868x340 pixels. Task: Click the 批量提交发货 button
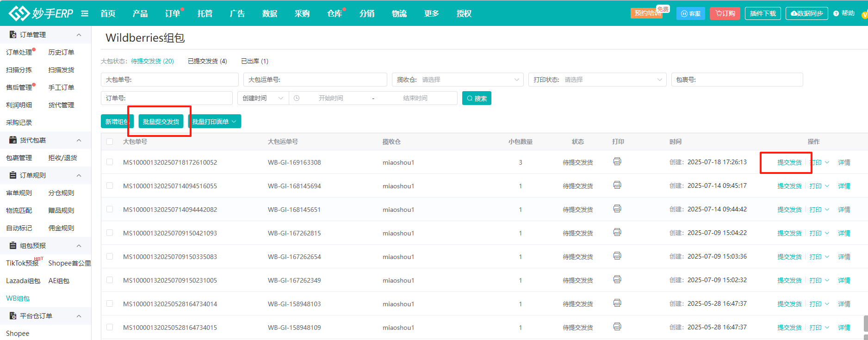click(x=161, y=122)
